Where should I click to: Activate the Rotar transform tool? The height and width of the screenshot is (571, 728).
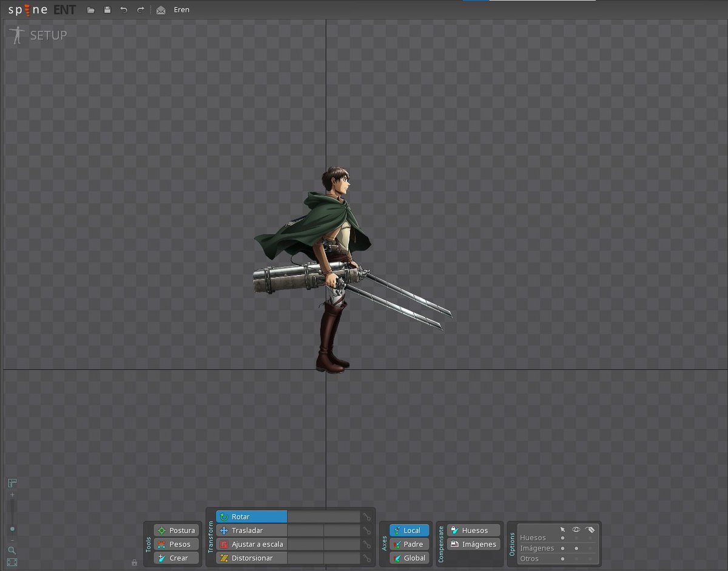(252, 517)
